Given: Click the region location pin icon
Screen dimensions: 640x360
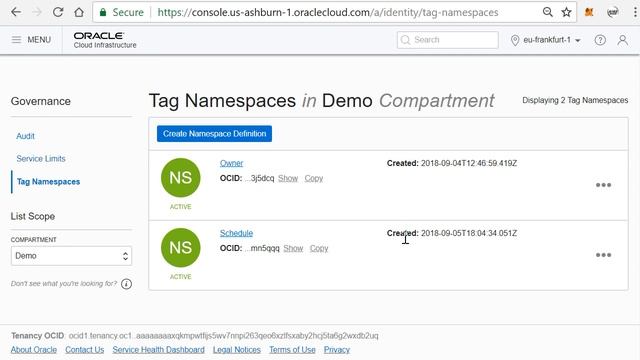Looking at the screenshot, I should [x=515, y=40].
